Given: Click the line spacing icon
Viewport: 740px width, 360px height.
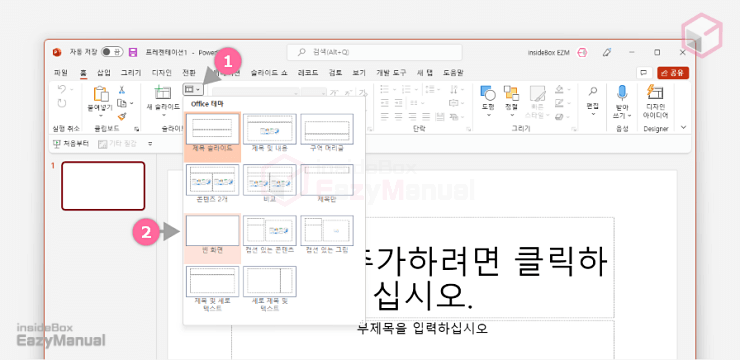Looking at the screenshot, I should click(430, 89).
